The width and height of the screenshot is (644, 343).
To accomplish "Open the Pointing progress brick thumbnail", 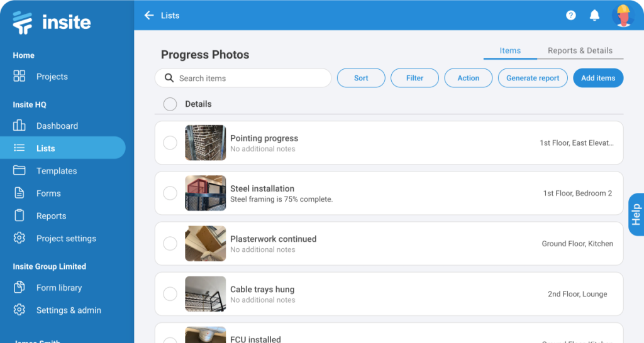I will (x=206, y=143).
